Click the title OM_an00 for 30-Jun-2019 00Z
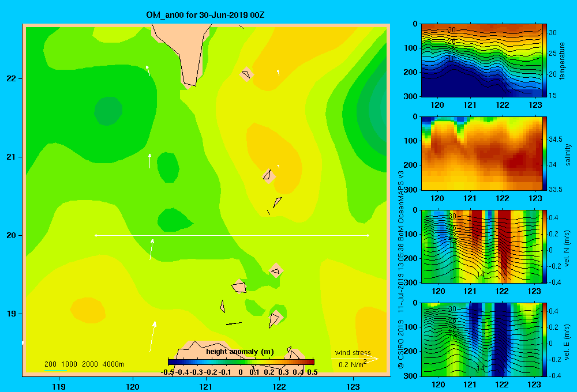The height and width of the screenshot is (392, 577). [205, 15]
